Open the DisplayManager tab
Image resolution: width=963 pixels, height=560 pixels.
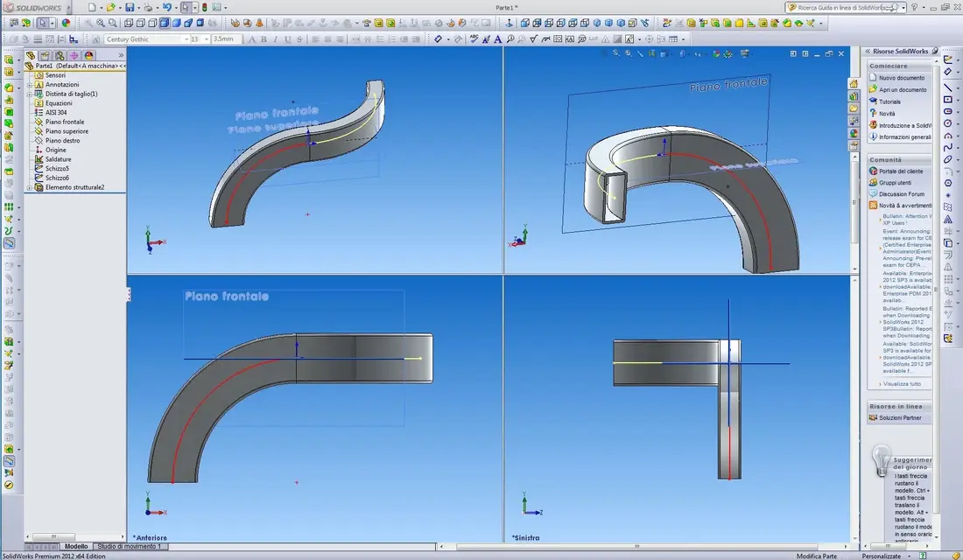[89, 55]
